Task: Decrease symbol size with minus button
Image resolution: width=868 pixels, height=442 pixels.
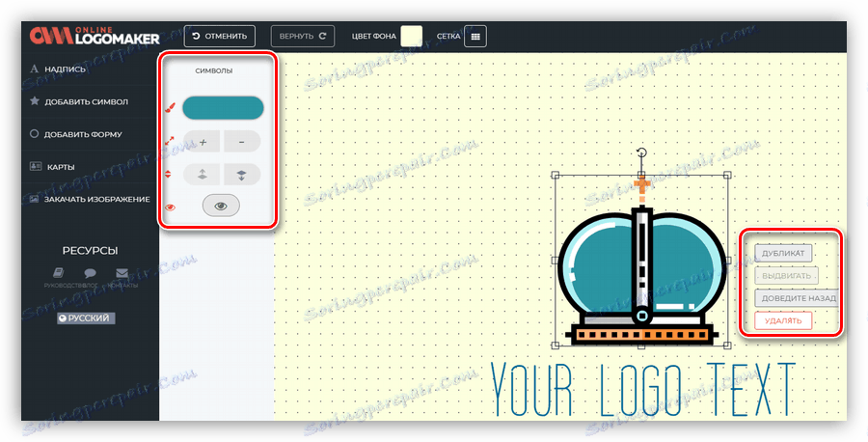Action: [242, 142]
